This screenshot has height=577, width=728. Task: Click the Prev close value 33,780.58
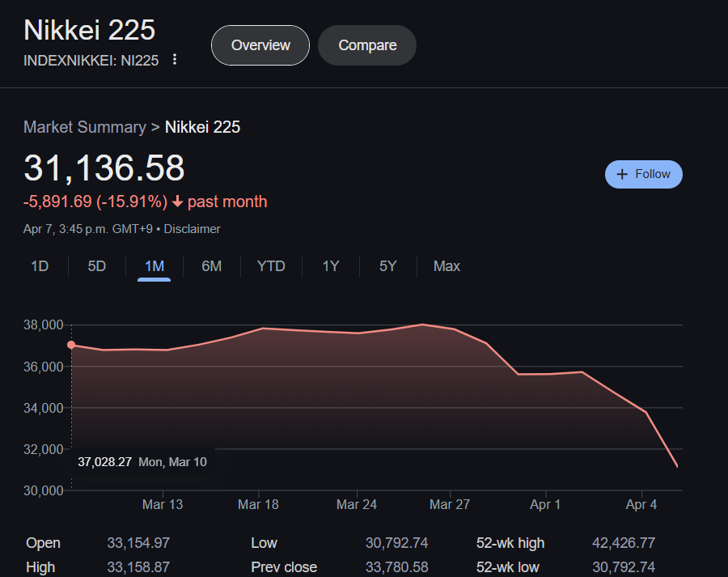[397, 567]
